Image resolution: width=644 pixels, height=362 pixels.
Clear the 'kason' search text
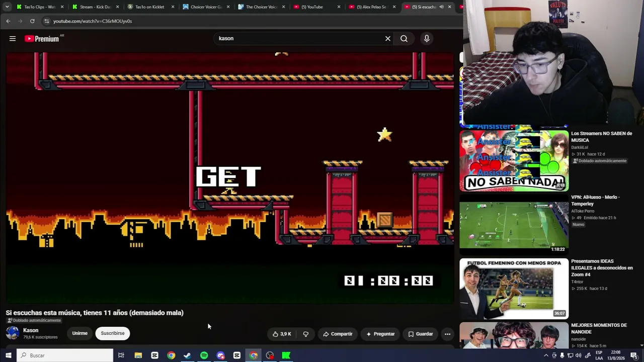[387, 38]
